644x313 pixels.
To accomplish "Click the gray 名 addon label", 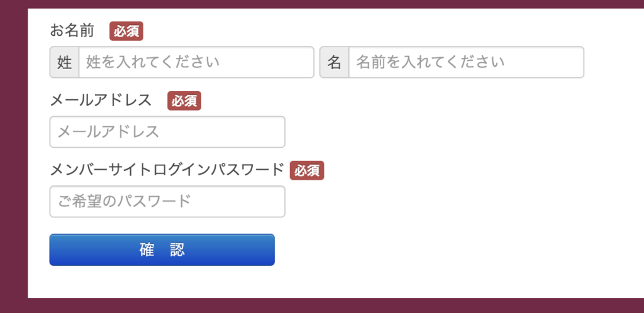I will (x=335, y=62).
